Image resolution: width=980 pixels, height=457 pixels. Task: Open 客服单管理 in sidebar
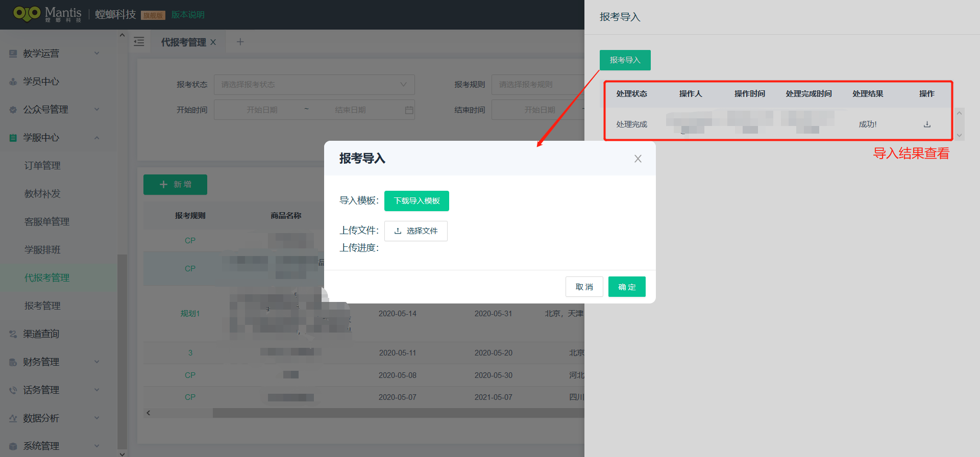point(47,222)
